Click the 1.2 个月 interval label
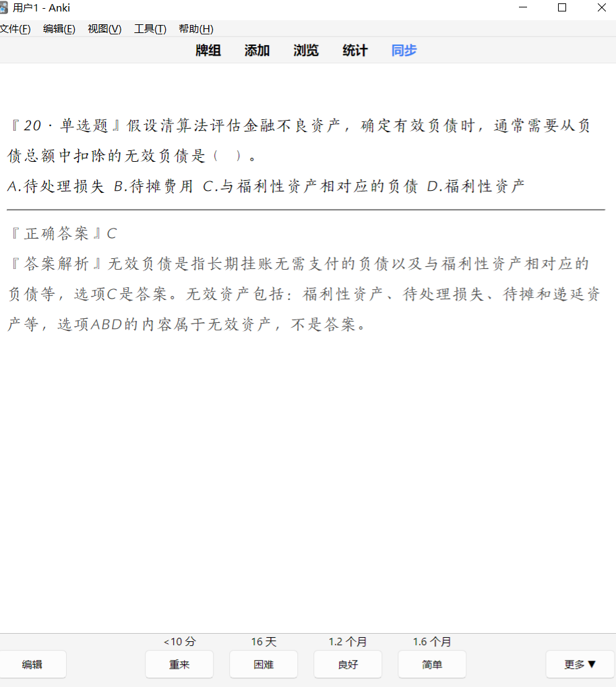The height and width of the screenshot is (687, 616). pyautogui.click(x=348, y=641)
